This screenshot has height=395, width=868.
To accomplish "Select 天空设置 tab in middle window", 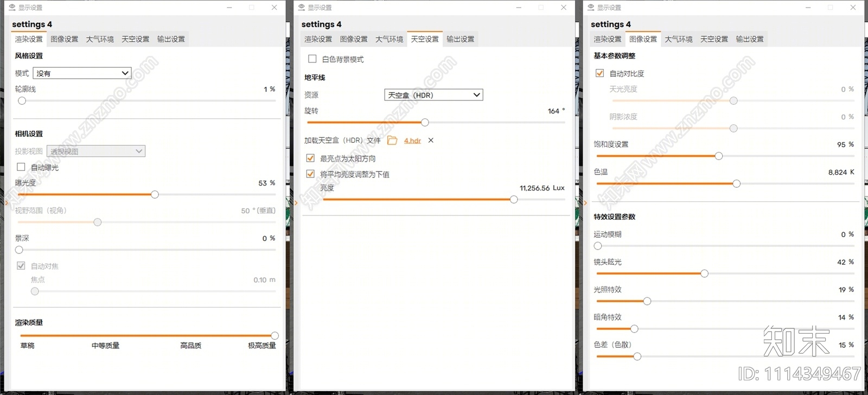I will pos(425,39).
